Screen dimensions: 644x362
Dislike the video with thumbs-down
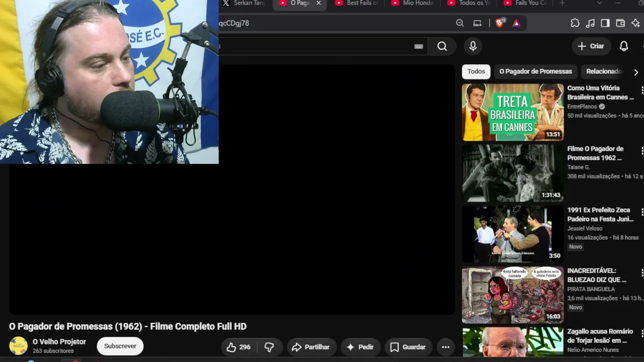269,347
